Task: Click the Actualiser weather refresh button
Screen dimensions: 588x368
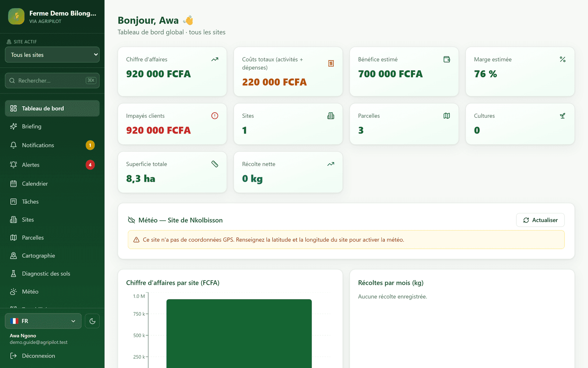Action: (540, 220)
